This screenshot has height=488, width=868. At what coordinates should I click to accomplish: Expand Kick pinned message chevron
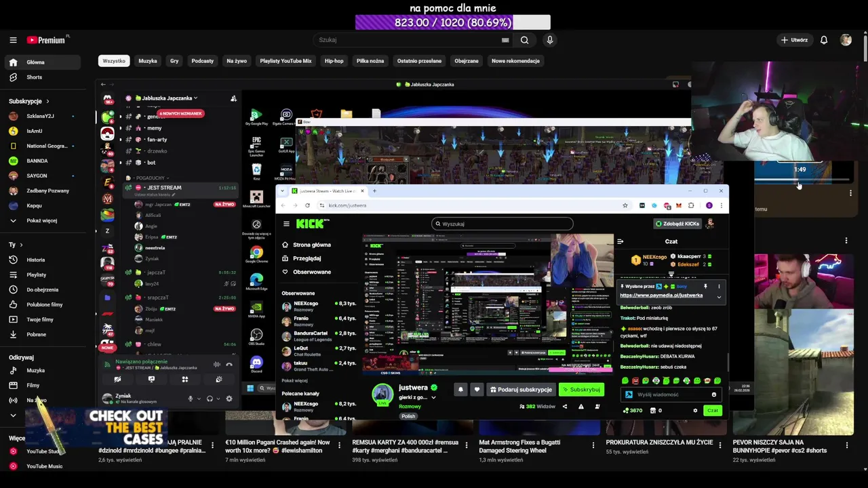[x=719, y=297]
